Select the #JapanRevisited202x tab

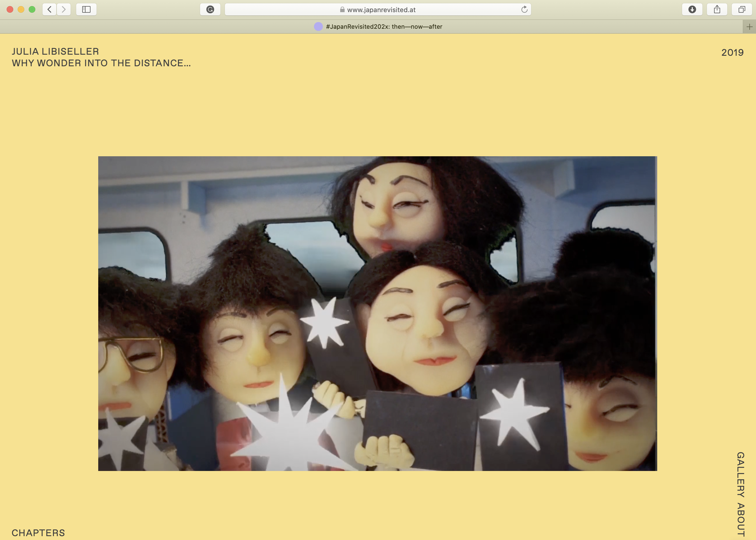coord(384,27)
